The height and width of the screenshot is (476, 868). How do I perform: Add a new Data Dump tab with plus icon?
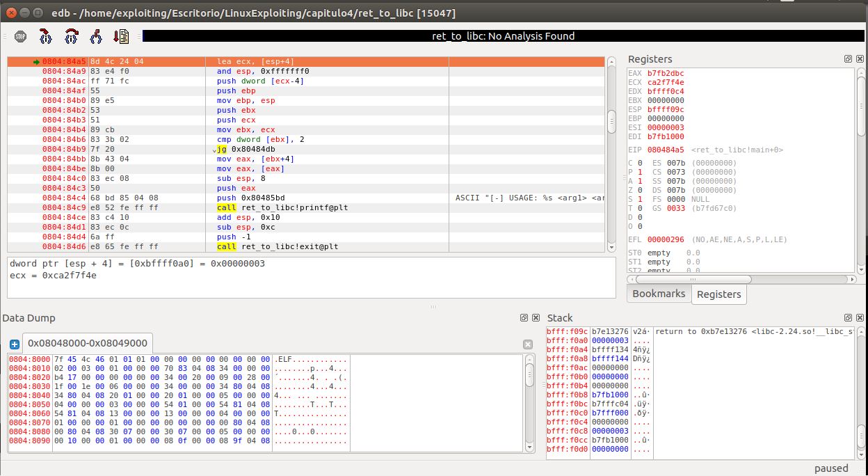[15, 344]
